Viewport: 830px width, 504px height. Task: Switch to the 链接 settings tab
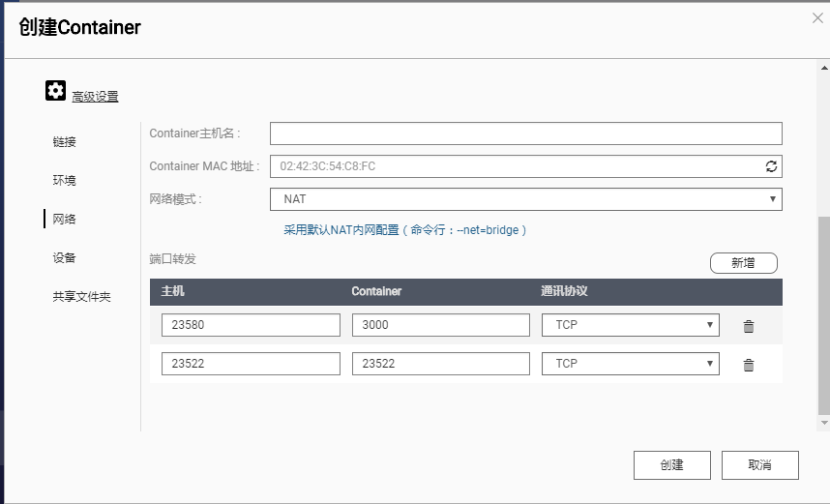click(x=65, y=142)
